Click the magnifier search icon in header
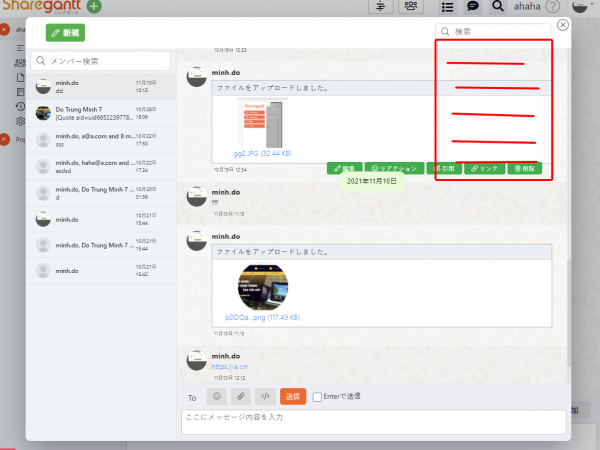Screen dimensions: 600x450 (497, 7)
